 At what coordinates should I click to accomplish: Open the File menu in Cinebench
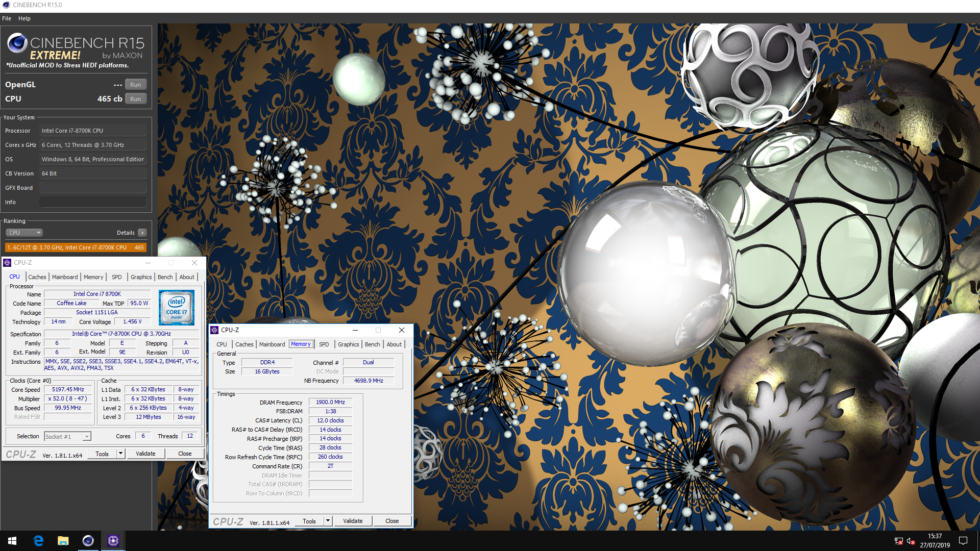(7, 18)
